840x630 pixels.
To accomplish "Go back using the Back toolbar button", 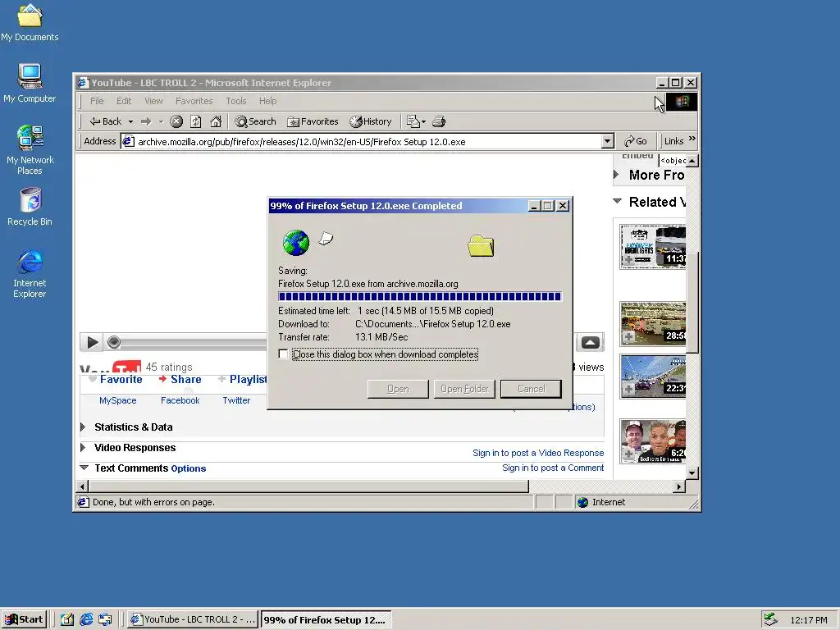I will point(106,121).
